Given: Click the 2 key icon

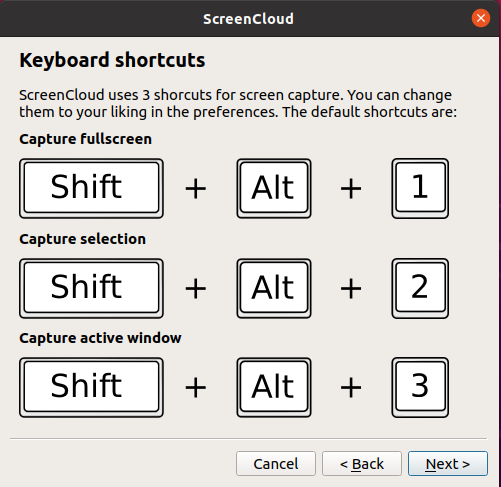Looking at the screenshot, I should (420, 288).
